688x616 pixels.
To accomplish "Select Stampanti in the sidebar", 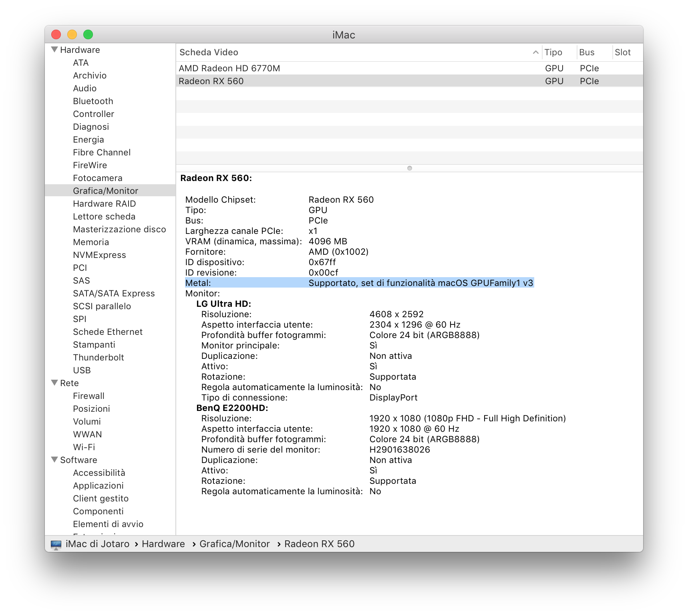I will pos(94,345).
